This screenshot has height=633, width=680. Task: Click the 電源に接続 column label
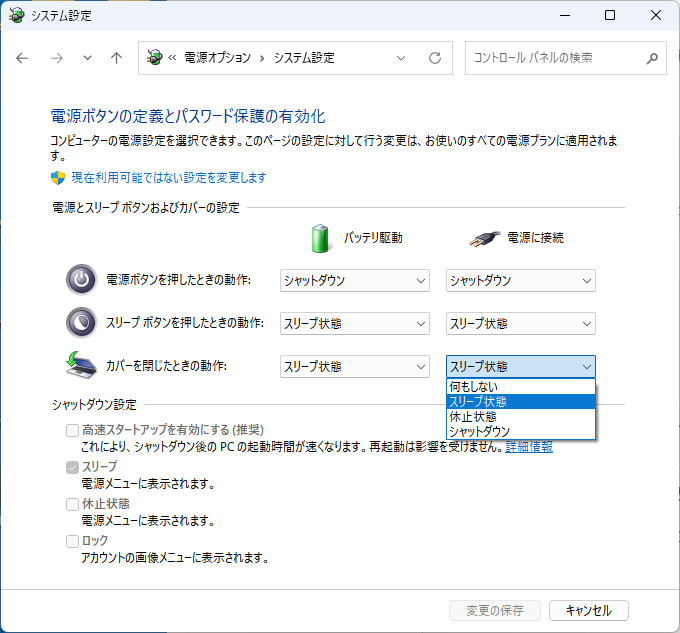pyautogui.click(x=536, y=238)
